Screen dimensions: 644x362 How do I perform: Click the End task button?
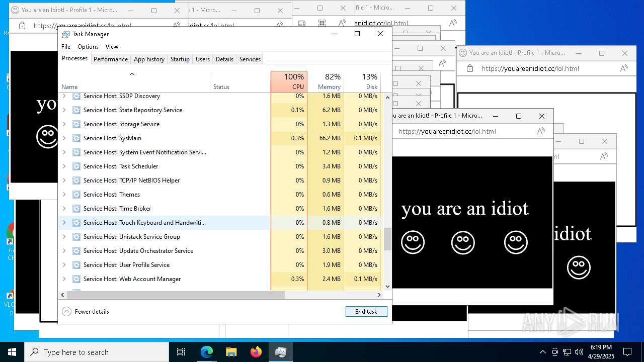(366, 312)
